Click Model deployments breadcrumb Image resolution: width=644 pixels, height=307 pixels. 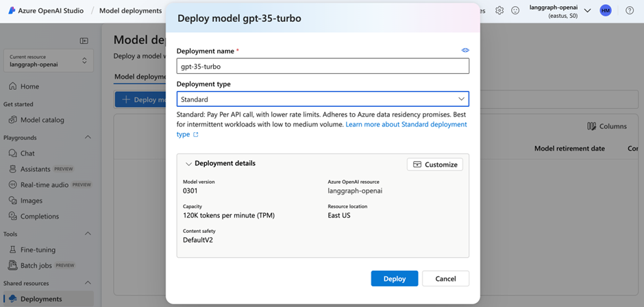pyautogui.click(x=131, y=11)
